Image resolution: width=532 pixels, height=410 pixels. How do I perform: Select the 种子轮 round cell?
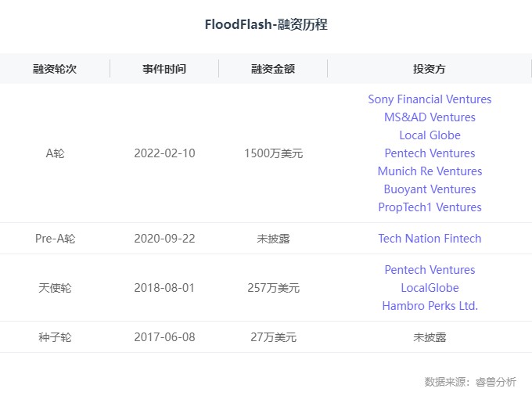coord(55,337)
